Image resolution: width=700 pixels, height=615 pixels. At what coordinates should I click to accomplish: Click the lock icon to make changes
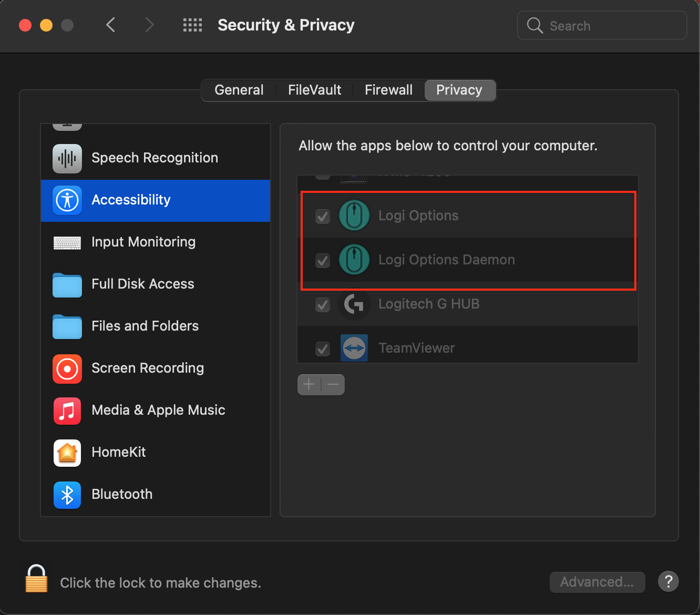[x=36, y=579]
